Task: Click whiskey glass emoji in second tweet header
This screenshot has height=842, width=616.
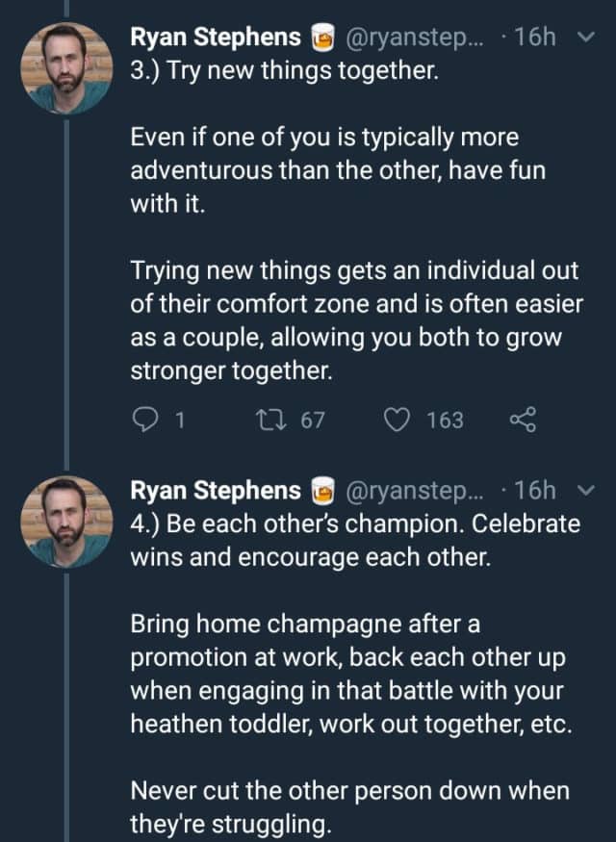Action: click(x=322, y=492)
